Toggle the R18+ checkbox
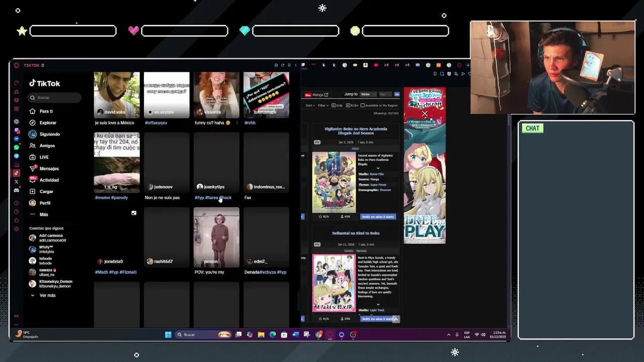Screen dimensions: 644x362 coord(348,106)
